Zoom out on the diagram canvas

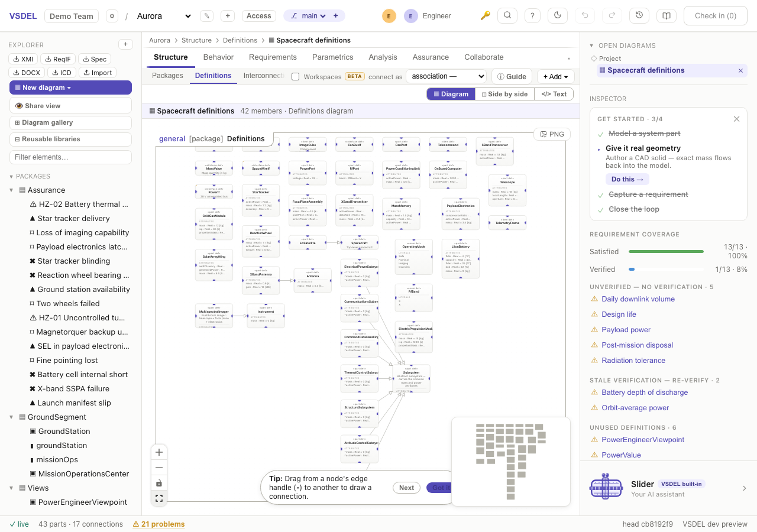pyautogui.click(x=159, y=468)
